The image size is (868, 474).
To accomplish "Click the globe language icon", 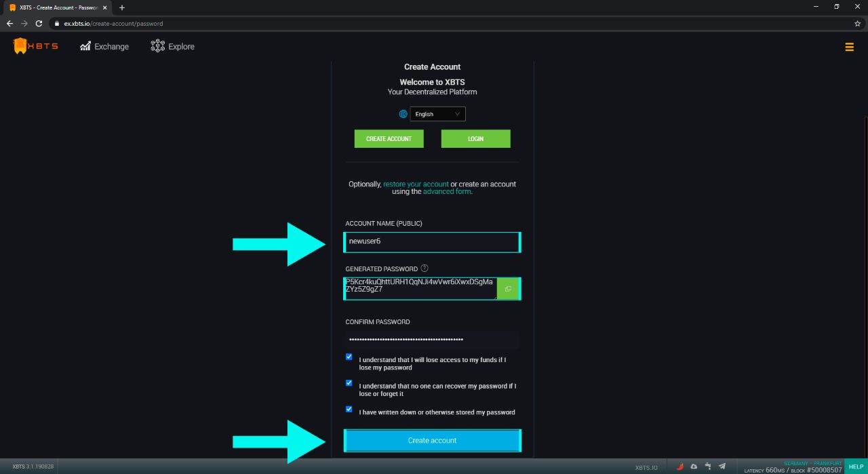I will [x=403, y=114].
